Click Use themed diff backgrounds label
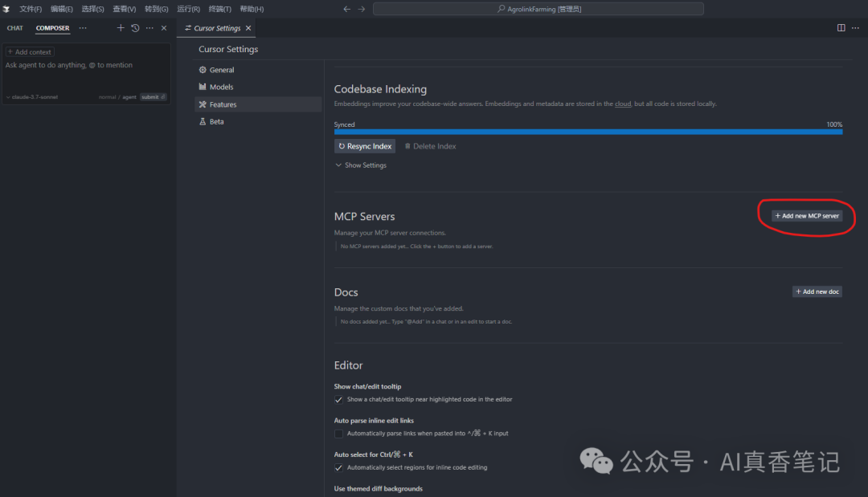Screen dimensions: 868x497 tap(378, 489)
